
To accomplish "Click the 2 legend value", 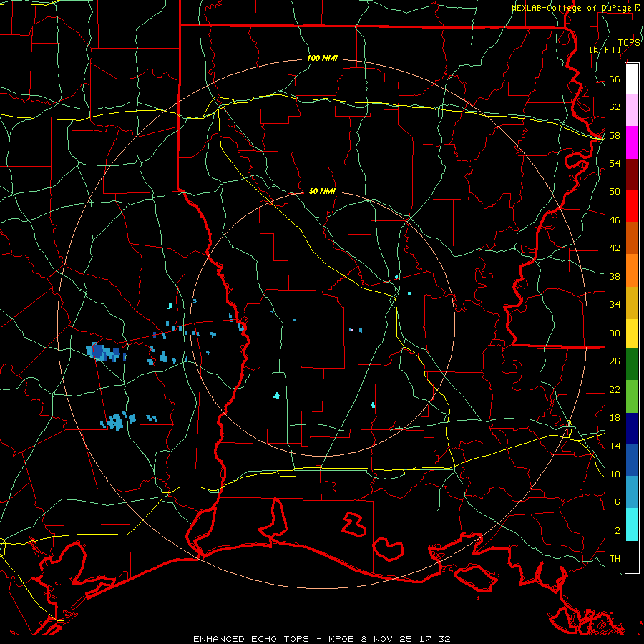I will (618, 531).
